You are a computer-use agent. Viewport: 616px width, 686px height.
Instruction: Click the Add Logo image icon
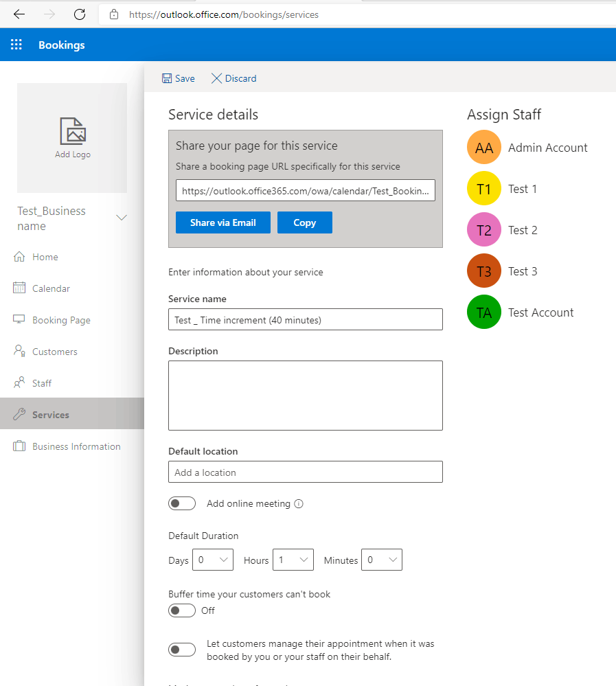73,130
